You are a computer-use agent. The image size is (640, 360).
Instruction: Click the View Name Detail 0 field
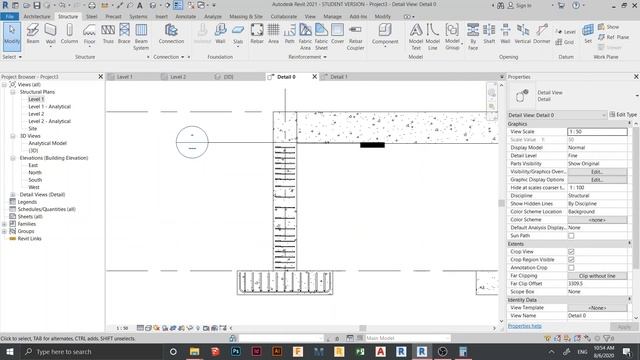[x=597, y=316]
